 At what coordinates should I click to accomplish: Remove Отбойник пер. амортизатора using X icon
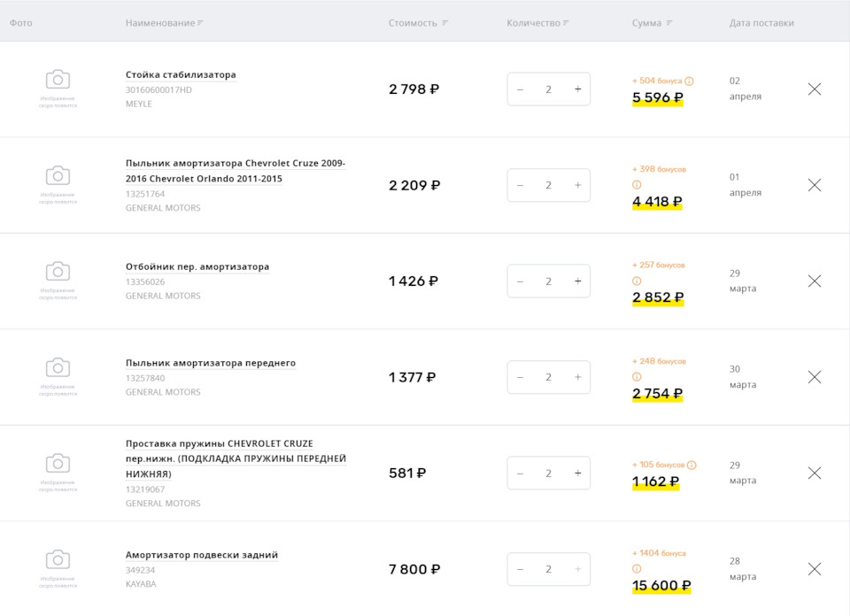[815, 281]
